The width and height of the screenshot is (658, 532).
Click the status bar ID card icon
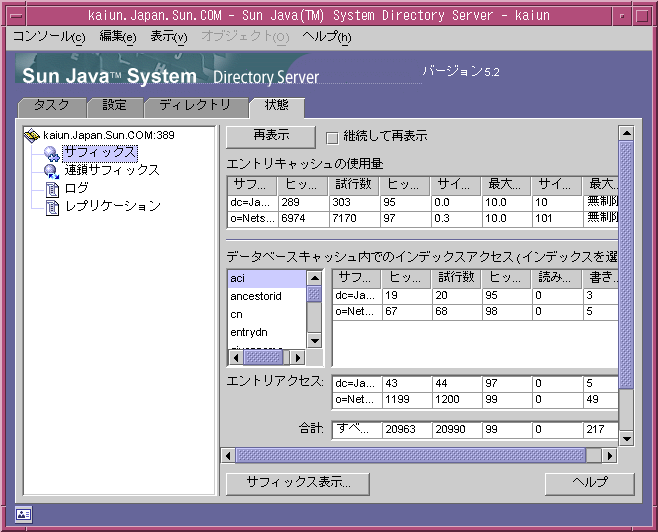pos(24,514)
